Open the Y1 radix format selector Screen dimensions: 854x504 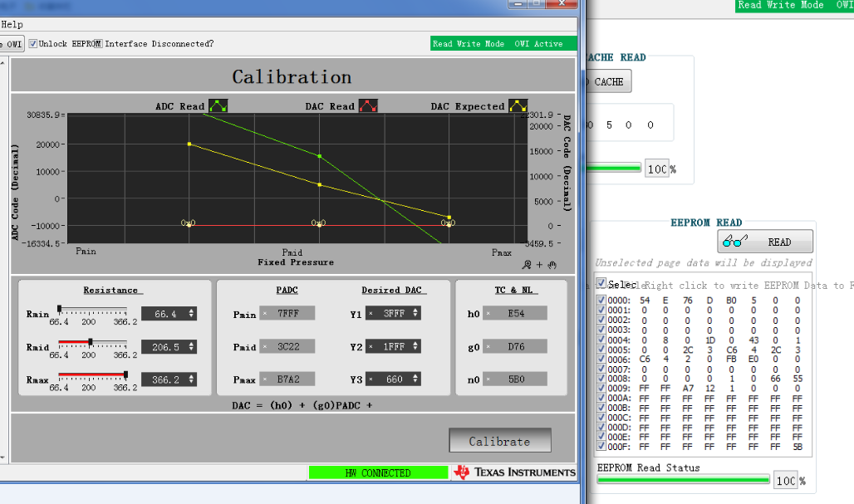coord(371,314)
